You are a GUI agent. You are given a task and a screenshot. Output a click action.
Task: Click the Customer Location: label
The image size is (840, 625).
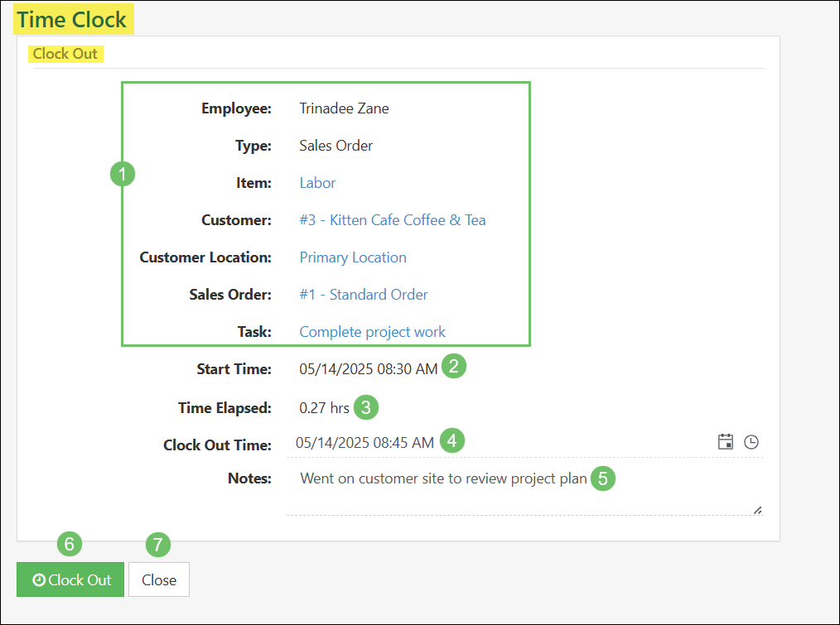coord(205,257)
